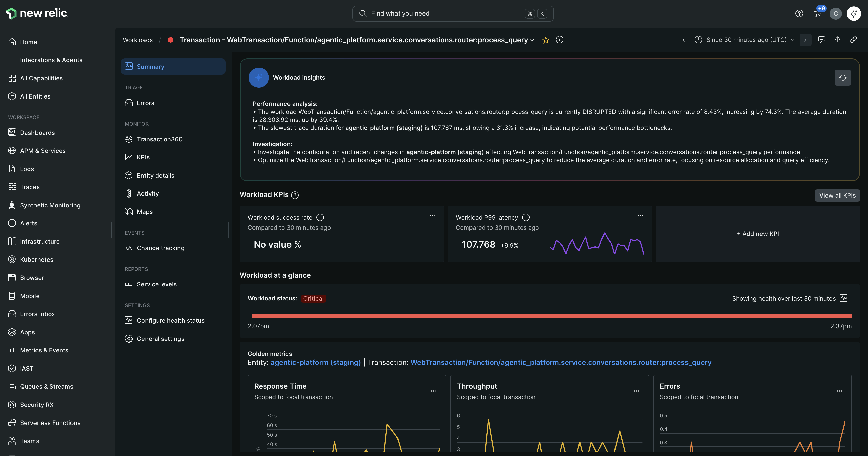
Task: Copy permalink using the link icon
Action: [853, 40]
